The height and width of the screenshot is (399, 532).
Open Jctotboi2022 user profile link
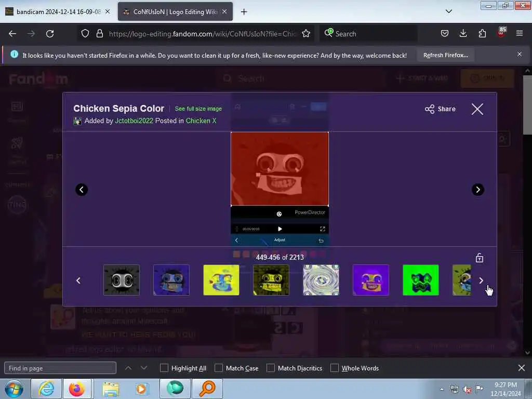point(134,121)
